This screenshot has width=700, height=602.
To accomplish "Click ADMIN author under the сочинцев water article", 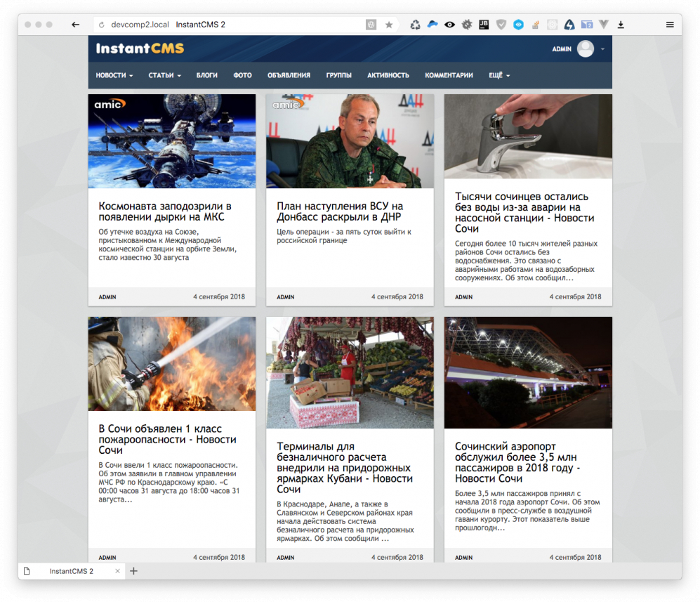I will click(x=463, y=297).
